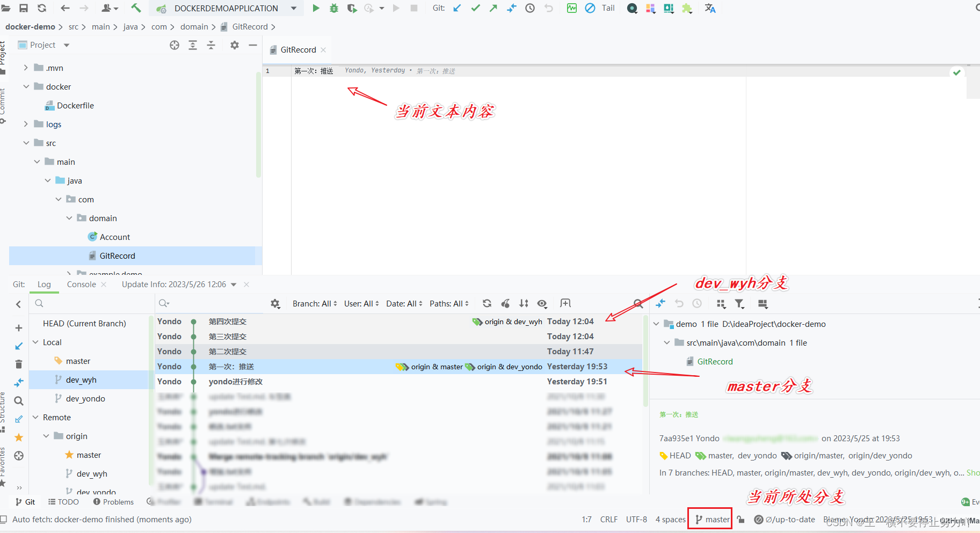Image resolution: width=980 pixels, height=533 pixels.
Task: Open the Update Info tab
Action: coord(174,284)
